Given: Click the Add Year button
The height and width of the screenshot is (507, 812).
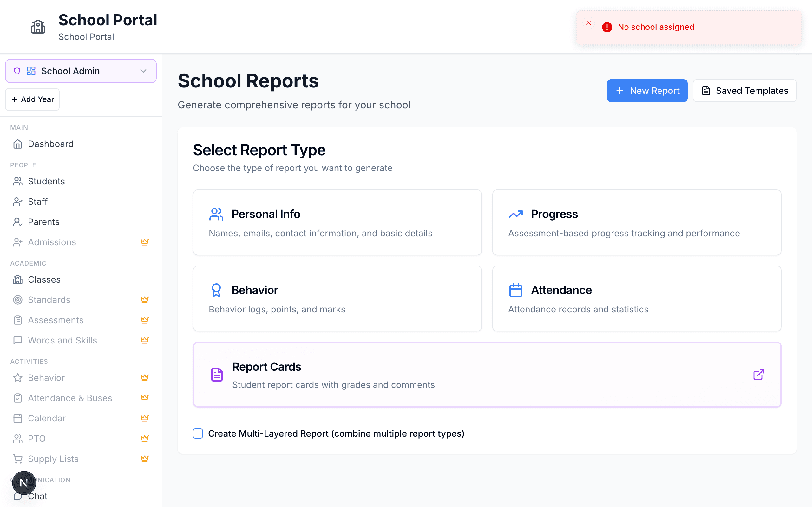Looking at the screenshot, I should (x=32, y=99).
